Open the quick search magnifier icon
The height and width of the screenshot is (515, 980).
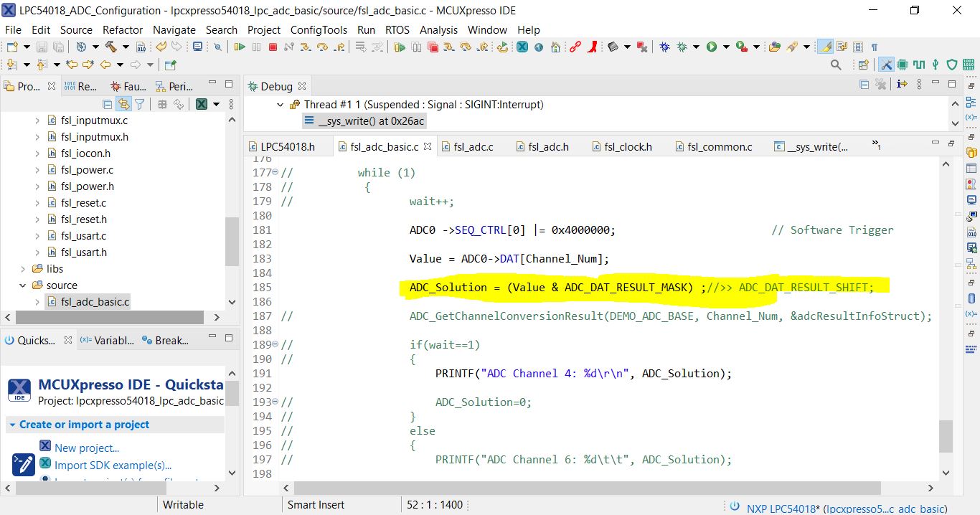pyautogui.click(x=835, y=65)
